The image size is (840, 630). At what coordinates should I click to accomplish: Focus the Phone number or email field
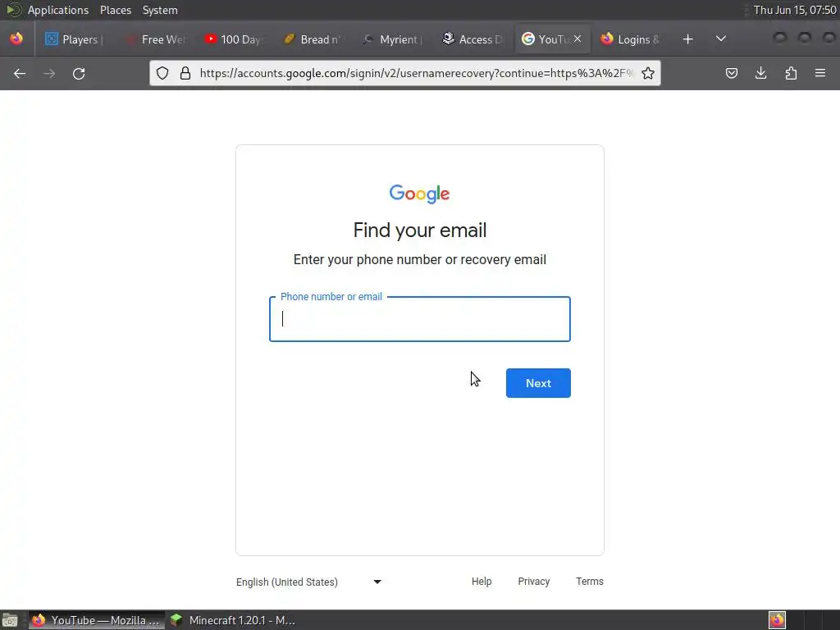(x=420, y=319)
